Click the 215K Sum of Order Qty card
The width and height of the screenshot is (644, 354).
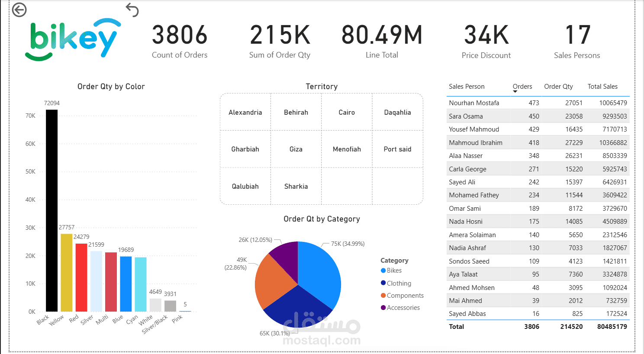pyautogui.click(x=280, y=41)
